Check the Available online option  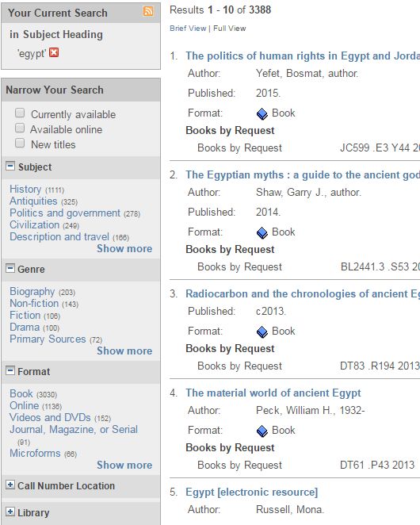(x=20, y=128)
